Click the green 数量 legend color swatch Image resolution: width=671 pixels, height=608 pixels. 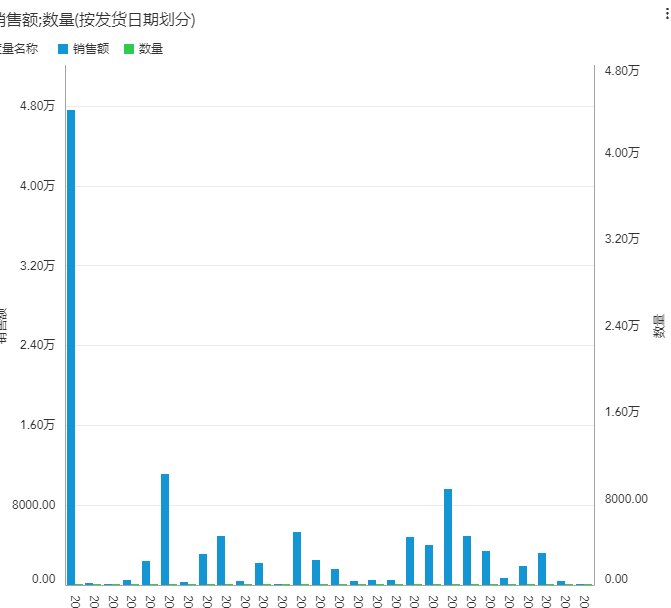pyautogui.click(x=129, y=49)
